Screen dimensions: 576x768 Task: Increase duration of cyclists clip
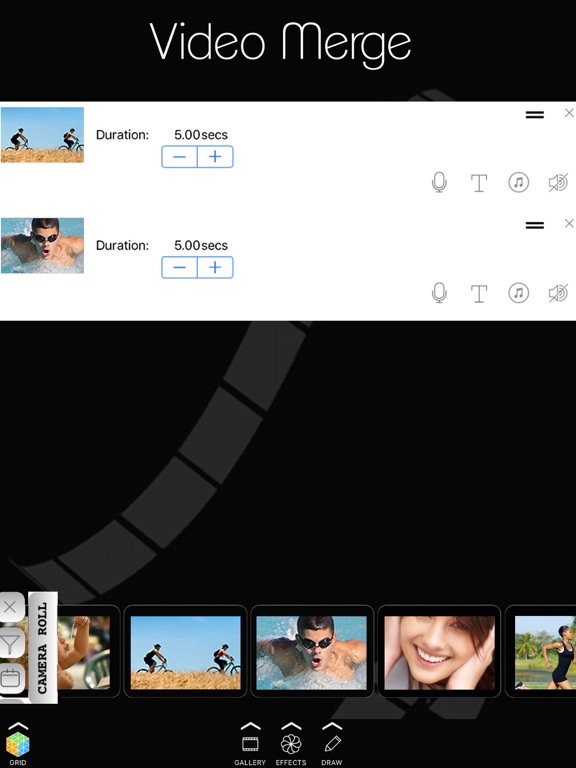[x=215, y=157]
